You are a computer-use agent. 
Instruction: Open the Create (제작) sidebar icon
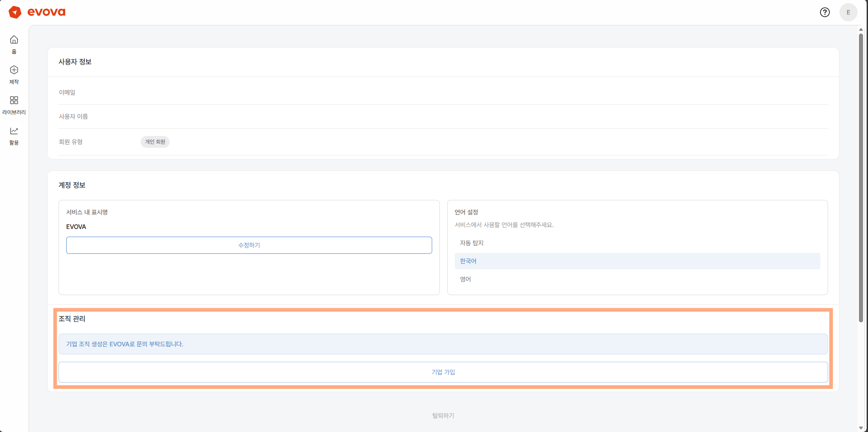click(x=14, y=70)
